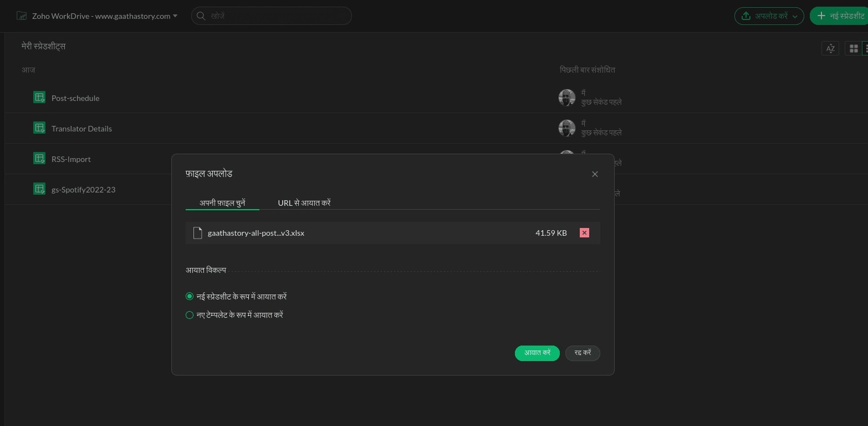This screenshot has width=868, height=426.
Task: Open the upload (अपलोड करें) dropdown button
Action: tap(769, 16)
